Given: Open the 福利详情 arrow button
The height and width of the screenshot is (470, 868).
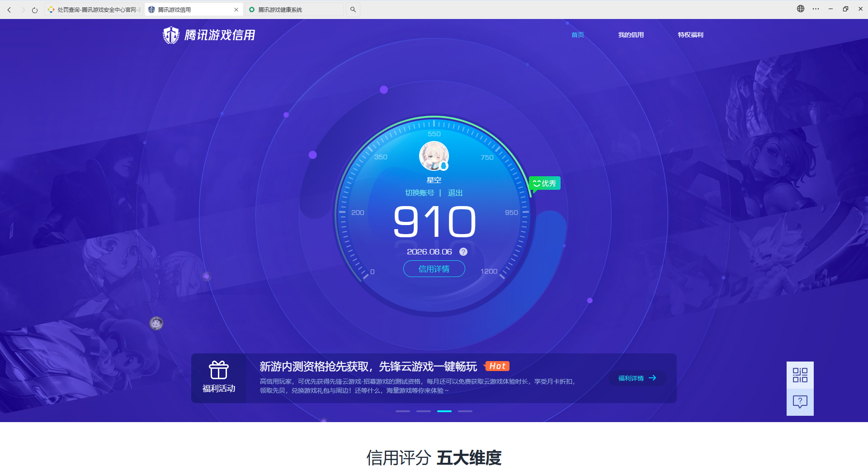Looking at the screenshot, I should coord(637,378).
